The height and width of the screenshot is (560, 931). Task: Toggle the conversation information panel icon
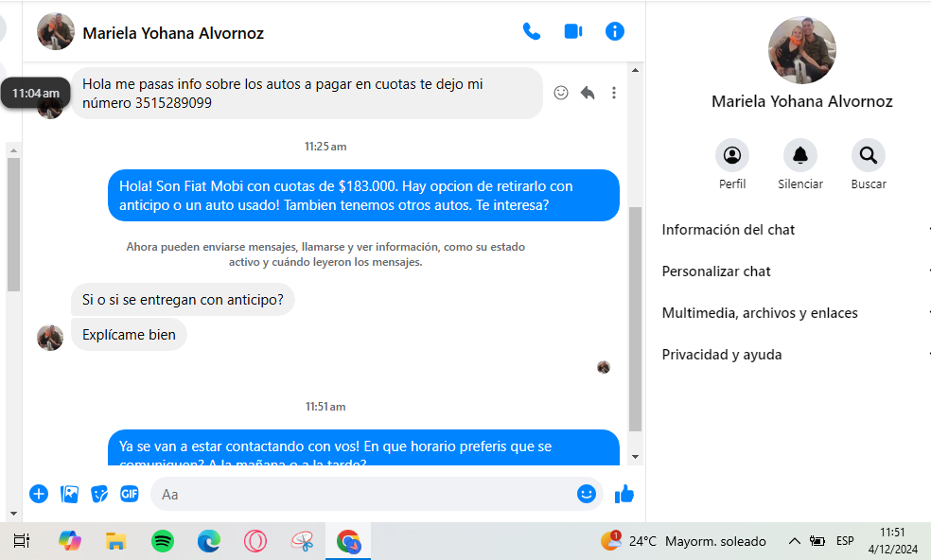pyautogui.click(x=615, y=31)
